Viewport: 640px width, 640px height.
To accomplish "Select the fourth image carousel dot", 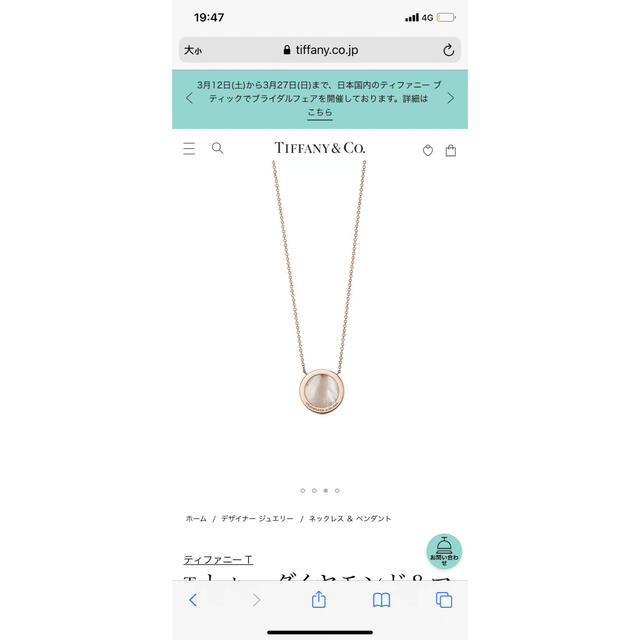I will [337, 491].
